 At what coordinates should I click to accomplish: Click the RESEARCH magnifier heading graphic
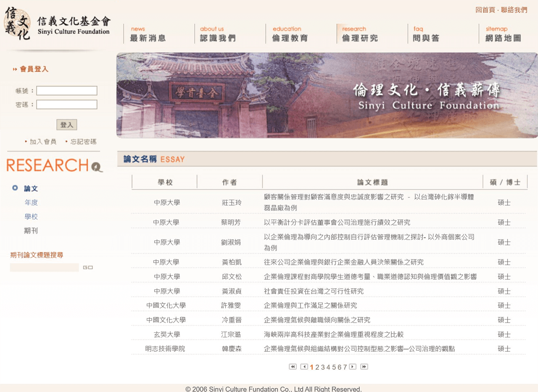(x=54, y=165)
